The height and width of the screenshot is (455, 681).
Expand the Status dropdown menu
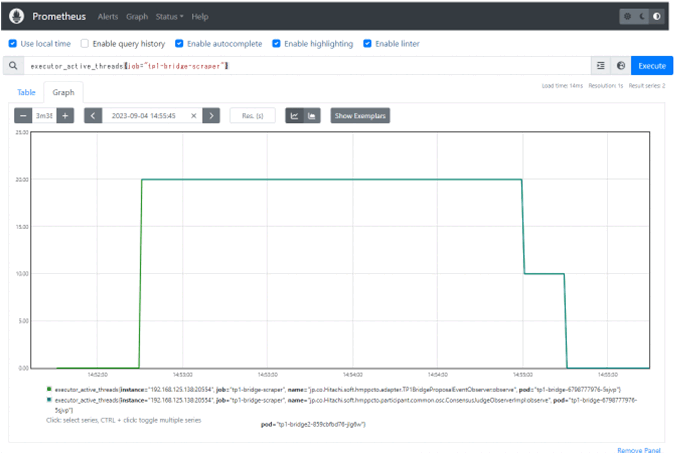[169, 16]
